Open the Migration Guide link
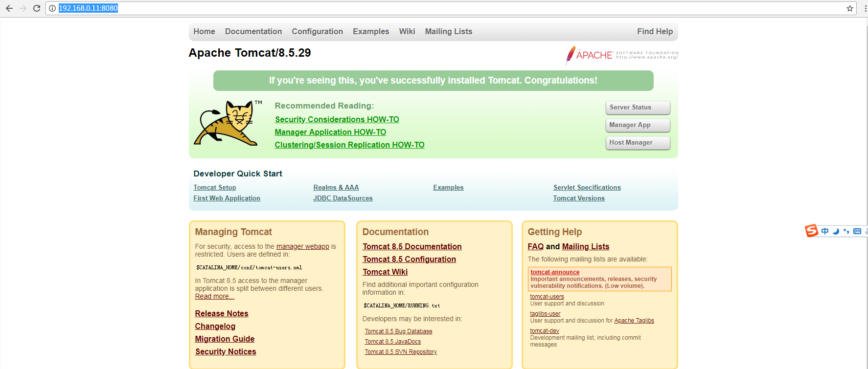Image resolution: width=868 pixels, height=369 pixels. (x=225, y=339)
